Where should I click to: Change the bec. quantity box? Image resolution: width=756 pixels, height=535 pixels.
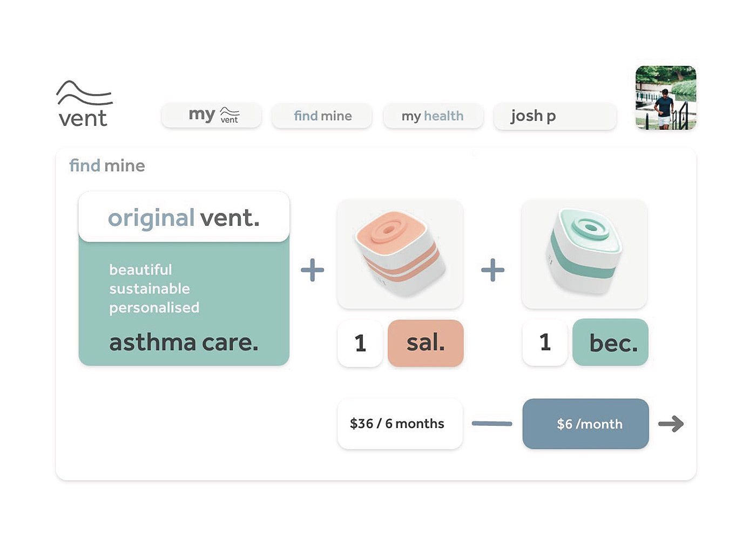[x=545, y=342]
